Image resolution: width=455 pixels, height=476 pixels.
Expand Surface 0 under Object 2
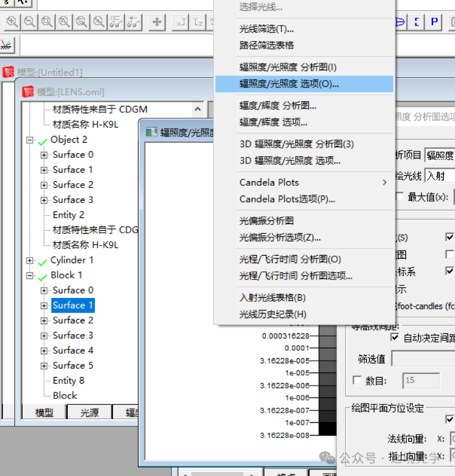pos(44,155)
